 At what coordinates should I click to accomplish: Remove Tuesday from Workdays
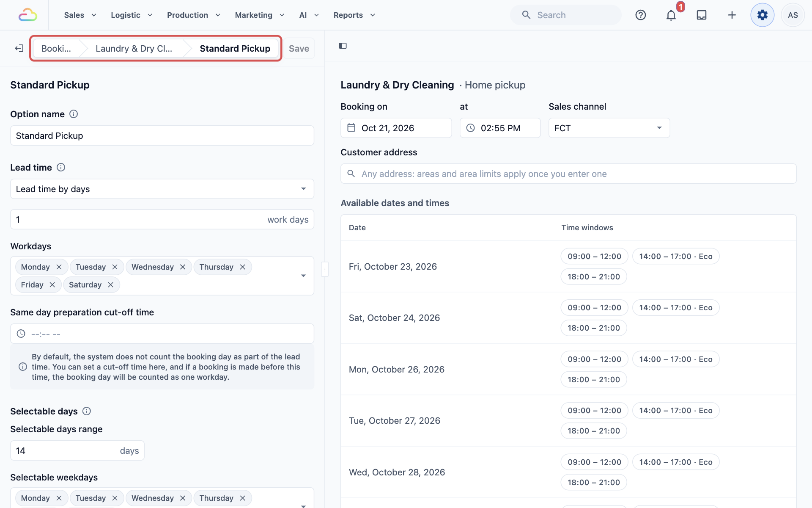(x=115, y=267)
